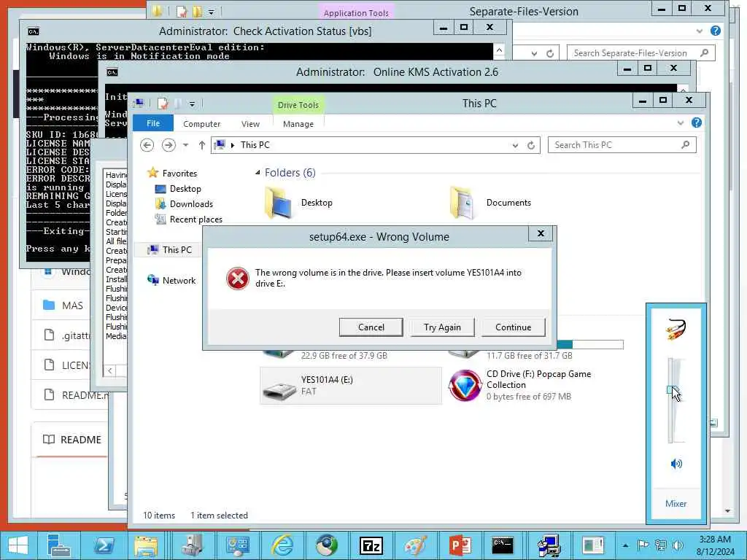Select the YES101A4 (E:) drive
This screenshot has height=560, width=747.
point(351,386)
